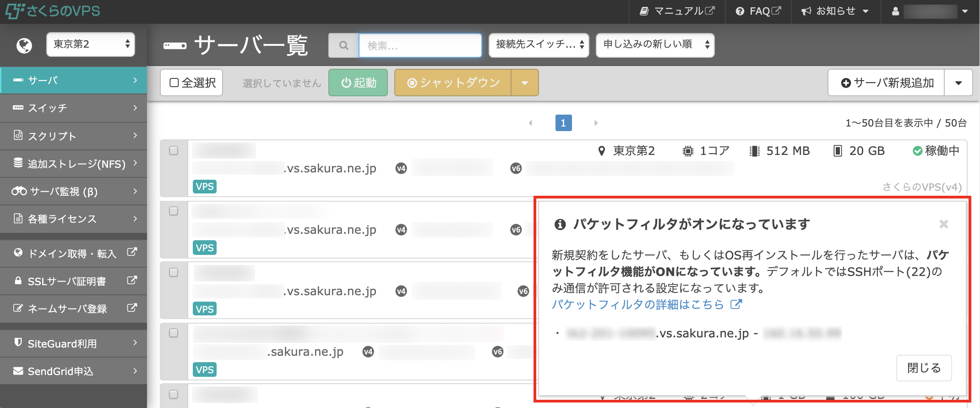Screen dimensions: 980x408
Task: Click the globe region icon
Action: 24,45
